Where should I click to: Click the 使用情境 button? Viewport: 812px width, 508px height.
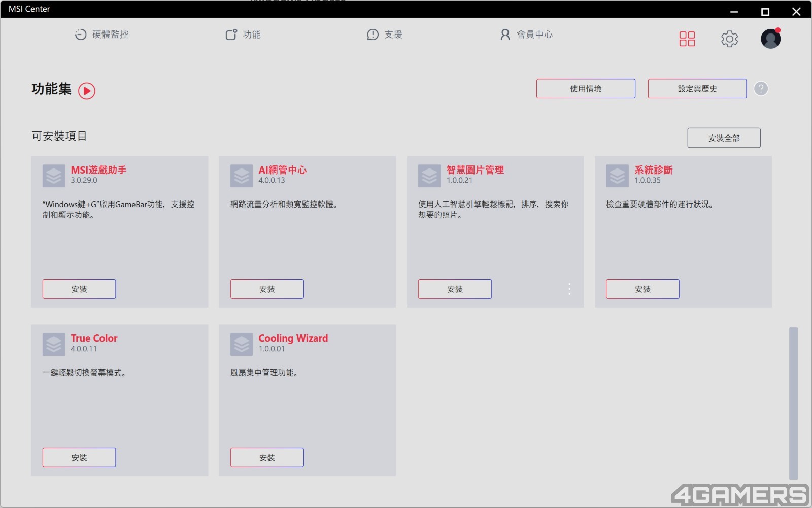tap(586, 89)
